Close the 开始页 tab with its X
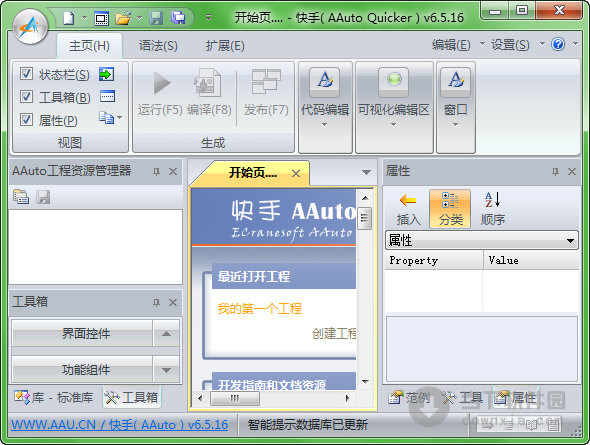 coord(296,173)
